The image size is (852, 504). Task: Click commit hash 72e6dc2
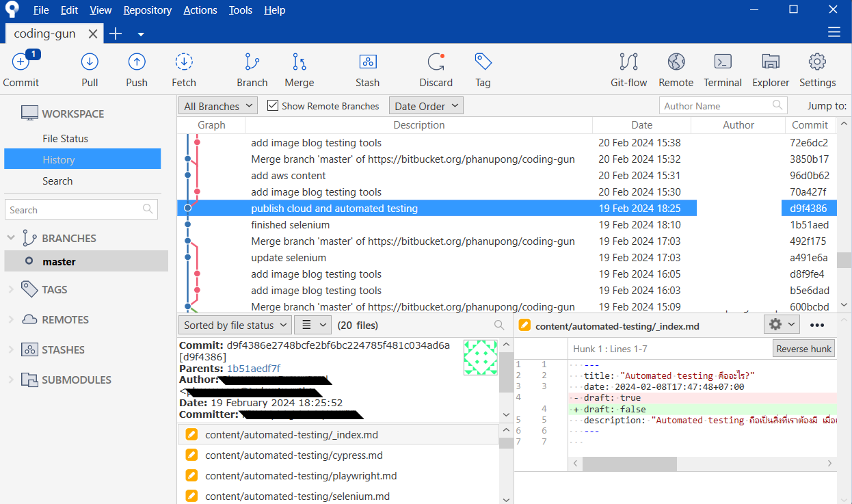pyautogui.click(x=809, y=143)
